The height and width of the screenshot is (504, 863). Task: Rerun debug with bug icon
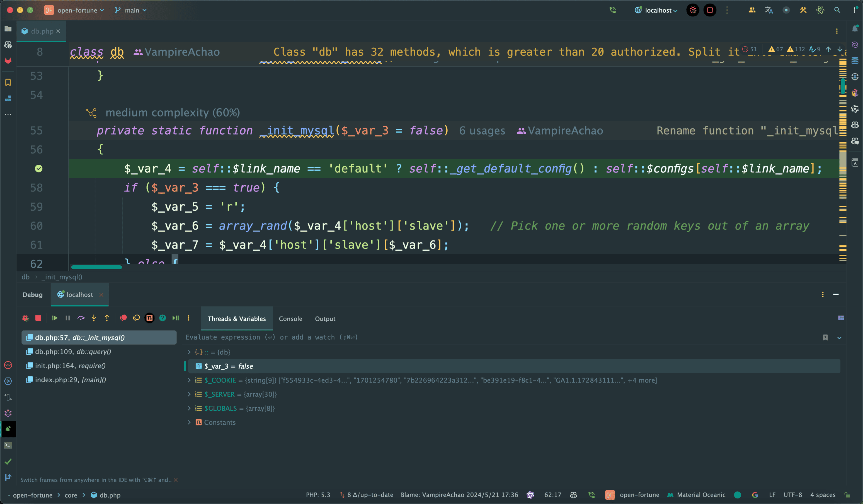(25, 318)
